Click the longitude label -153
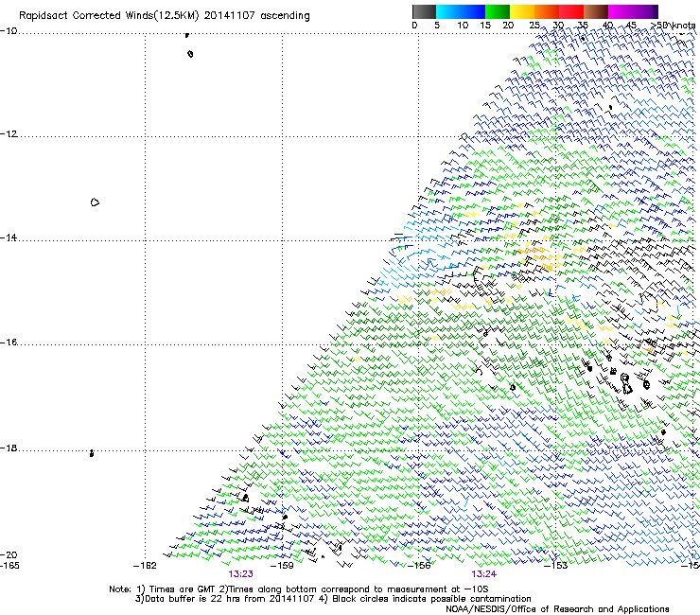 point(555,566)
